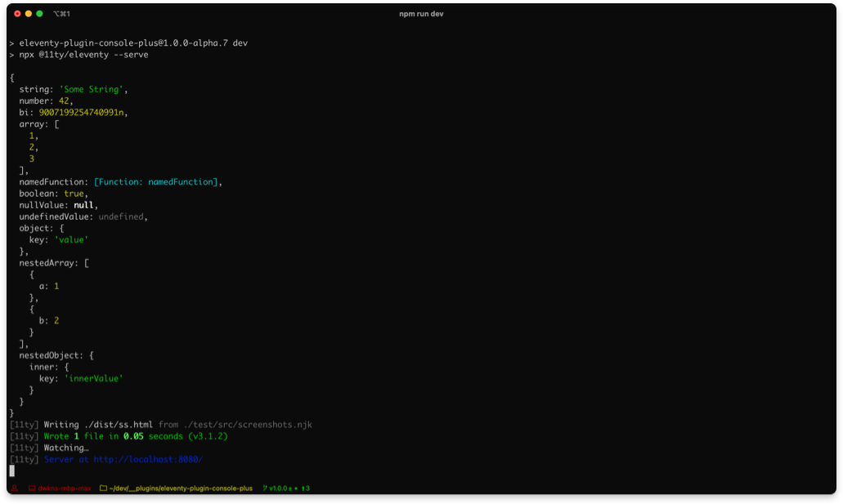This screenshot has height=504, width=843.
Task: Click the 'value' string under object key
Action: (71, 239)
